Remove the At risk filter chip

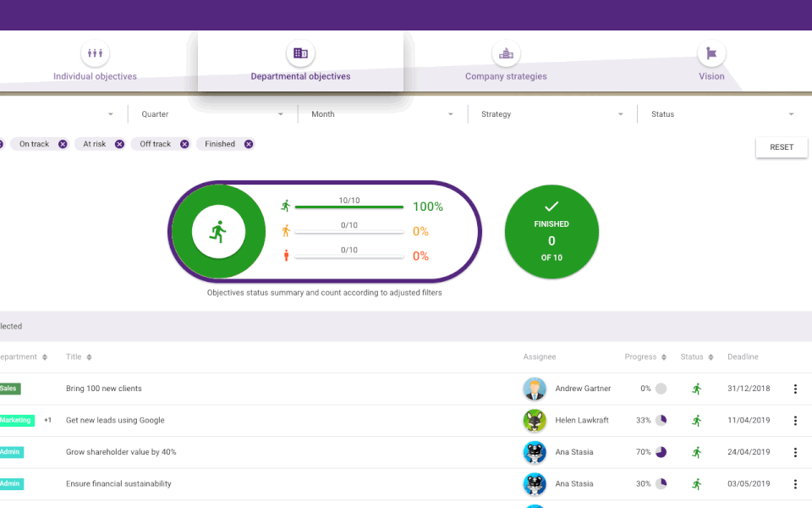tap(119, 144)
